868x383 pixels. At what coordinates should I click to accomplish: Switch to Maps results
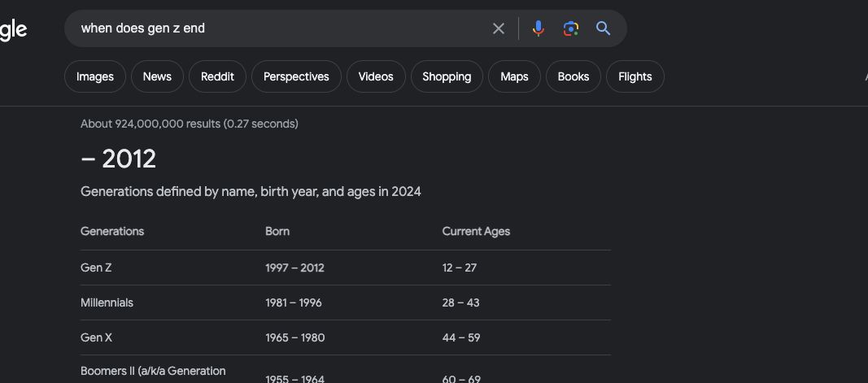coord(514,76)
